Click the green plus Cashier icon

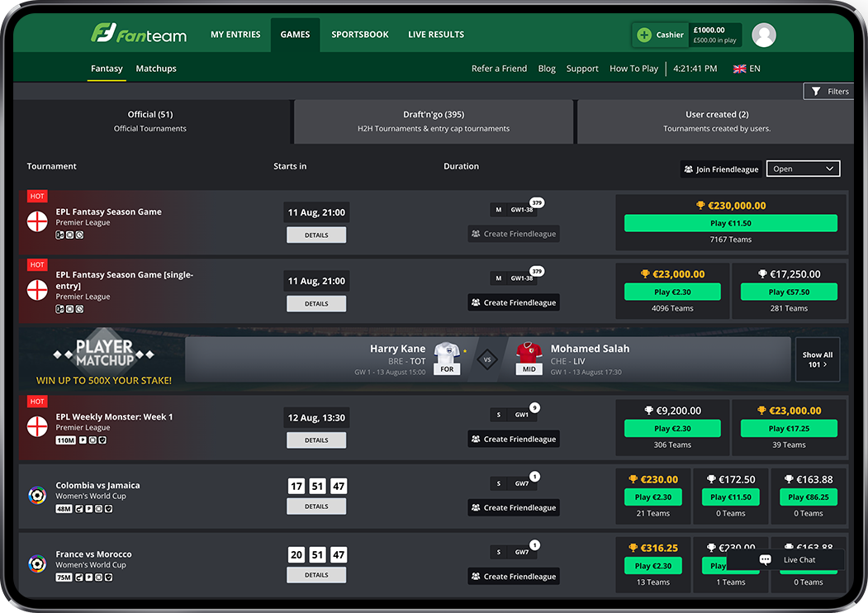pos(644,35)
